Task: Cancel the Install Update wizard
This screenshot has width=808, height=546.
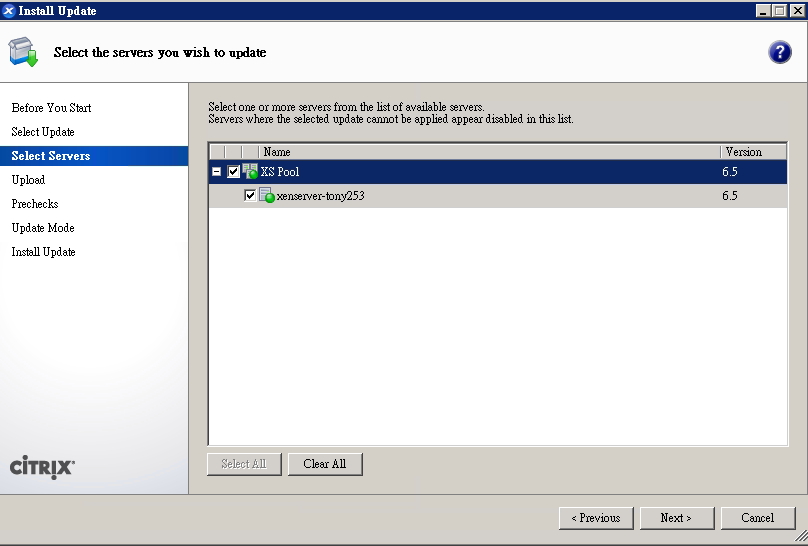Action: (758, 518)
